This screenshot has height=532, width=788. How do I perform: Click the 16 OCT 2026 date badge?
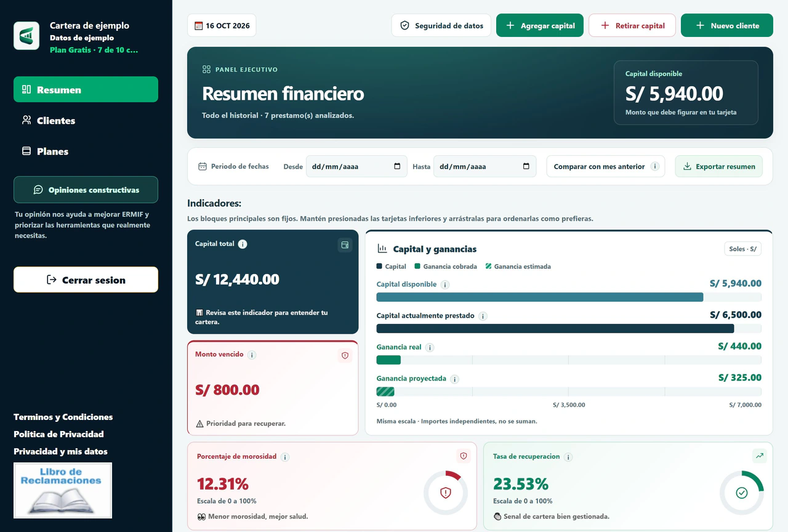(x=222, y=25)
